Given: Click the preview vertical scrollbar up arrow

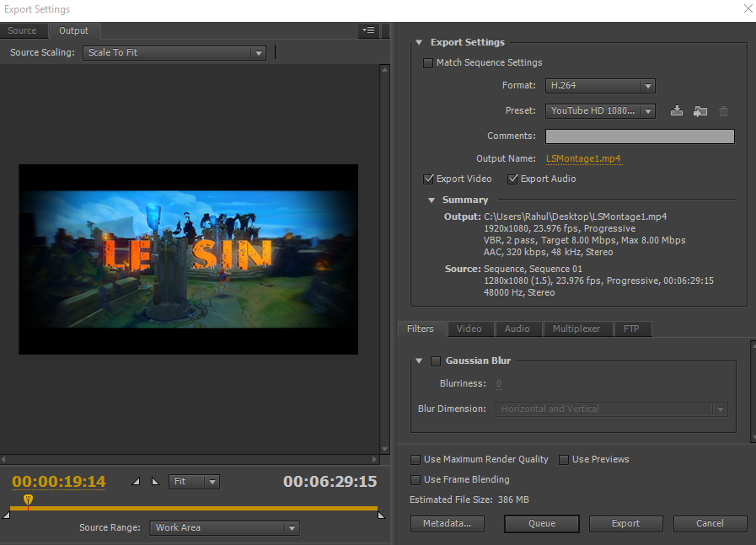Looking at the screenshot, I should click(x=385, y=69).
